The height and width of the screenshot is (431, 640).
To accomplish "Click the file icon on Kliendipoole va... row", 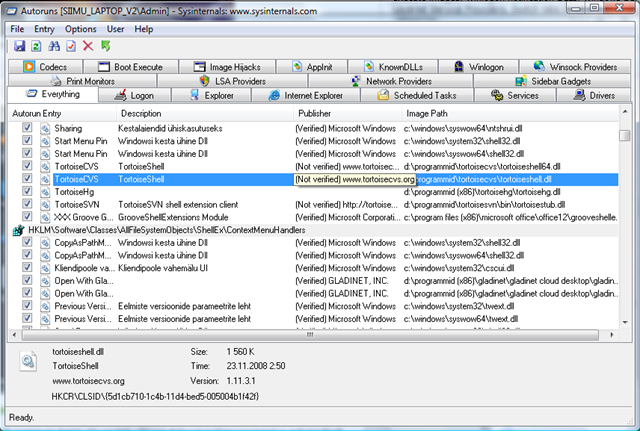I will (44, 268).
